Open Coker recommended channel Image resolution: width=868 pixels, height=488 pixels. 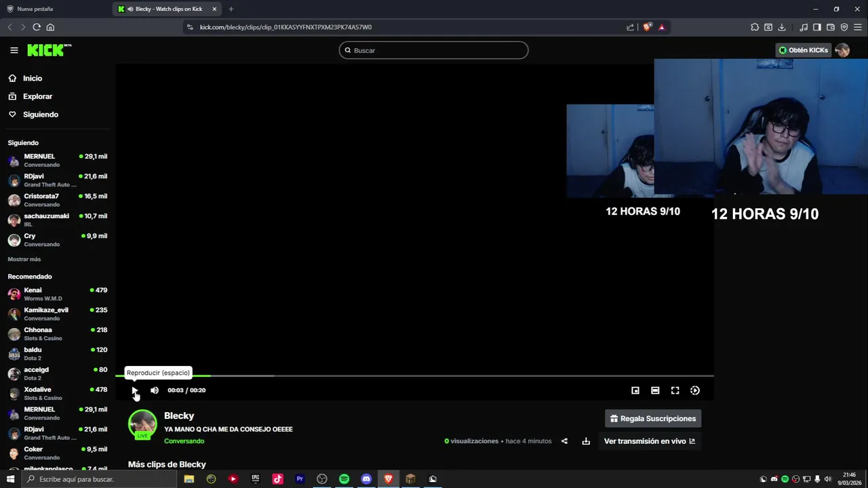click(x=57, y=453)
